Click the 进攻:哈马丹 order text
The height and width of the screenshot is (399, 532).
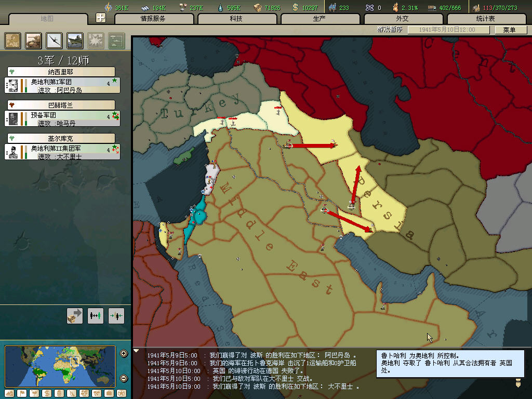57,124
